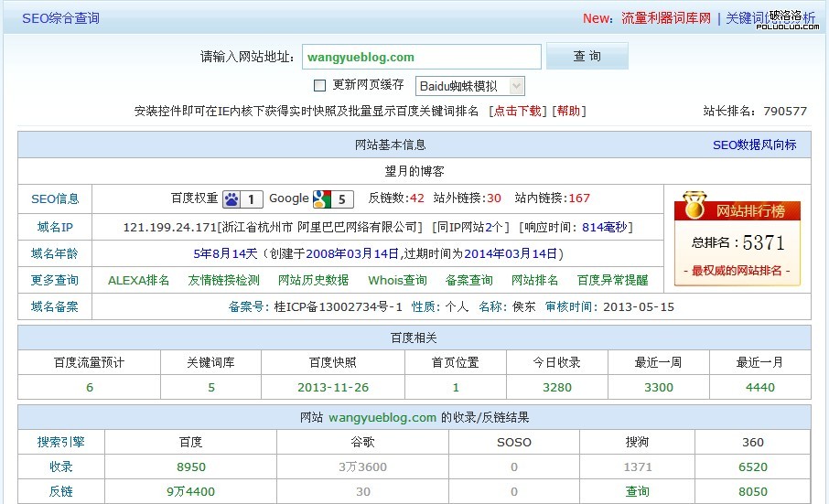This screenshot has height=504, width=829.
Task: Open the Baidu蜘蛛模拟 dropdown
Action: (x=470, y=86)
